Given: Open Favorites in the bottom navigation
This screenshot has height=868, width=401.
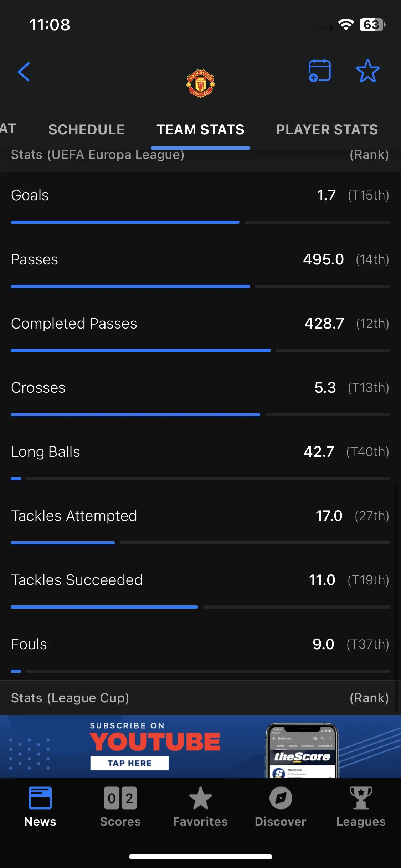Looking at the screenshot, I should [200, 806].
